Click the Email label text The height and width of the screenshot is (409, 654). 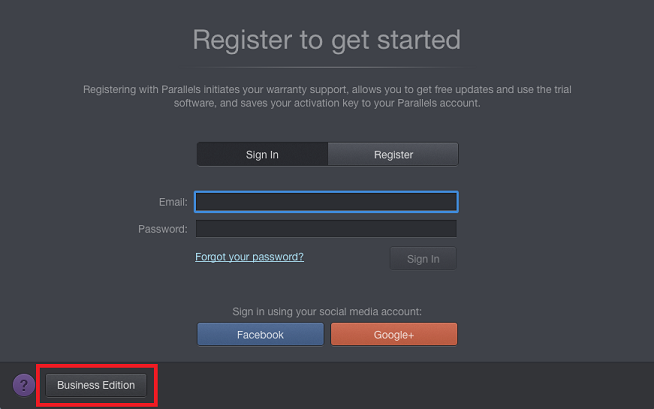[173, 202]
